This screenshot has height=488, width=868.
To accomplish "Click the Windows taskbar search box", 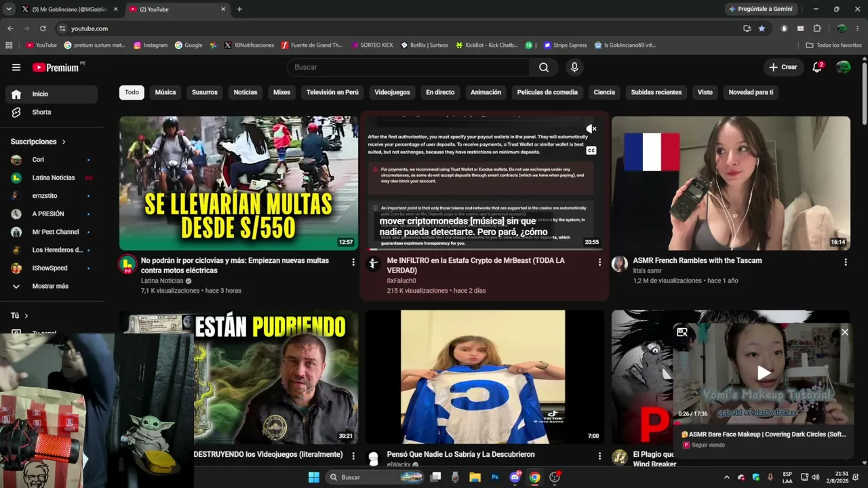I will pyautogui.click(x=374, y=477).
